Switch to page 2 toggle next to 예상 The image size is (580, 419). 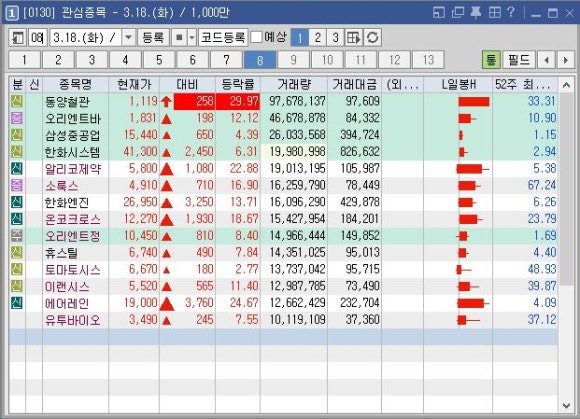click(x=317, y=38)
